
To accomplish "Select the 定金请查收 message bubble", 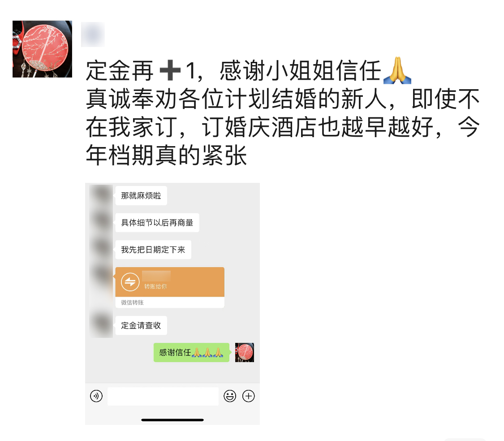I will [x=141, y=325].
